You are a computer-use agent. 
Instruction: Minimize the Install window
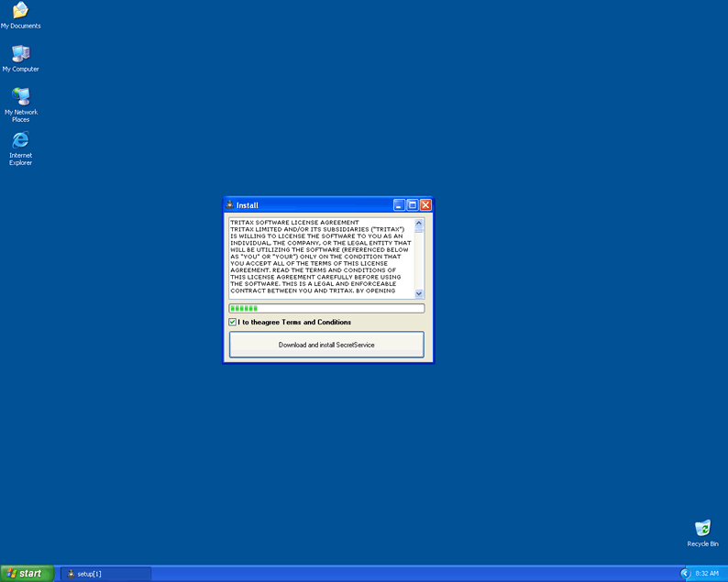pyautogui.click(x=399, y=205)
